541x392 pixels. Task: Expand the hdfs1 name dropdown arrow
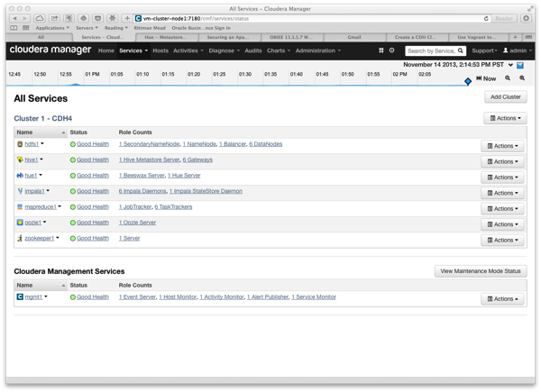42,143
